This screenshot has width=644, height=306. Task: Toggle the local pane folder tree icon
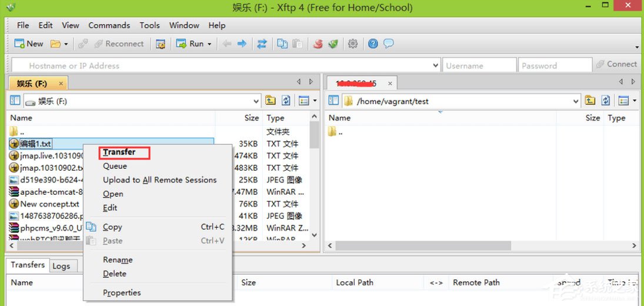[x=15, y=101]
